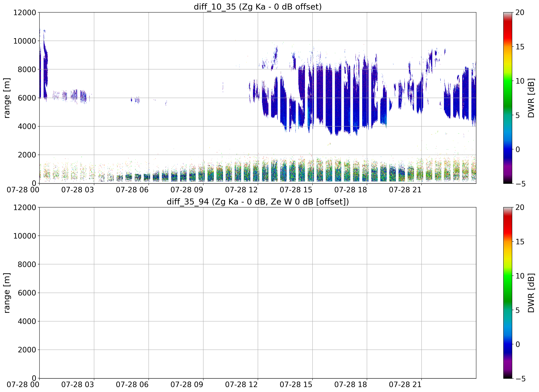Click the '10' tick on the top colorbar
Viewport: 539px width, 392px height.
(520, 81)
